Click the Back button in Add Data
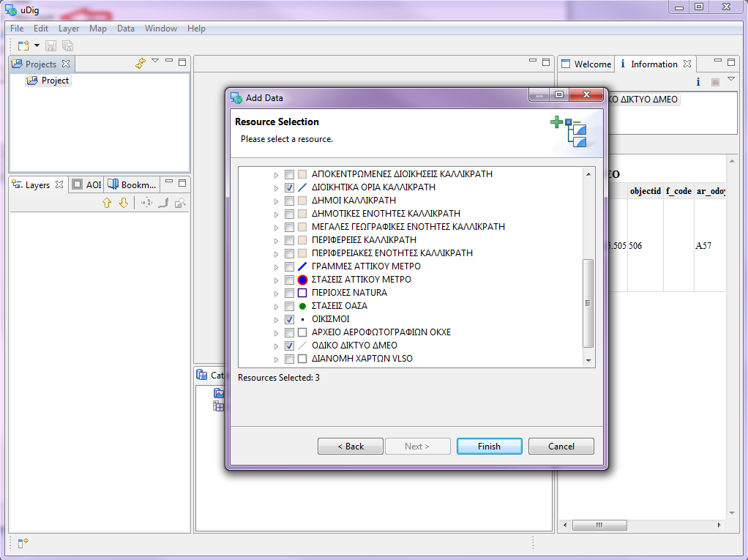 (351, 447)
